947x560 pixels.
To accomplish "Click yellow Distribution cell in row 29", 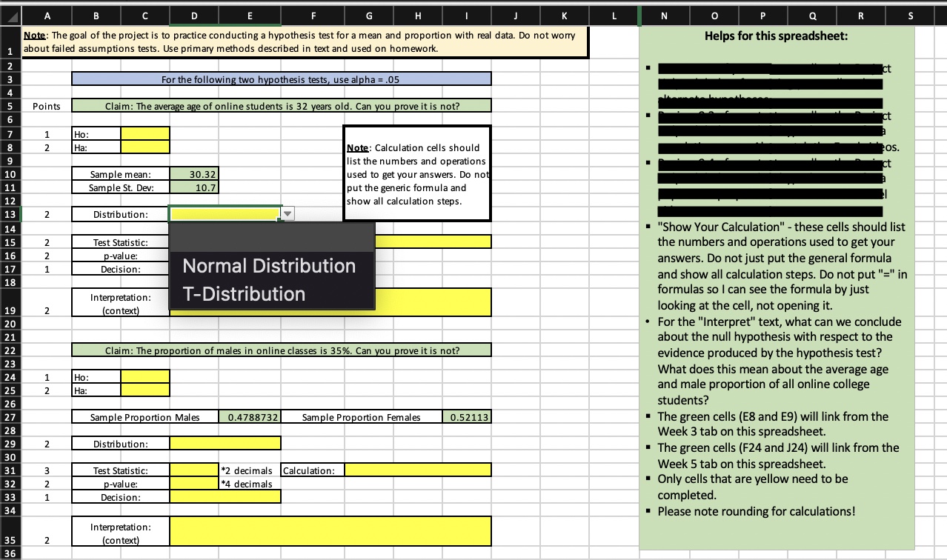I will (225, 444).
